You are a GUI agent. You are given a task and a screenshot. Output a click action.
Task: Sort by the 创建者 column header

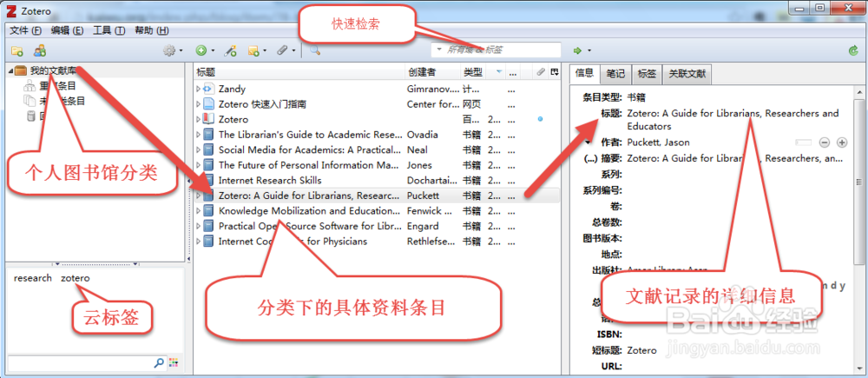tap(432, 72)
